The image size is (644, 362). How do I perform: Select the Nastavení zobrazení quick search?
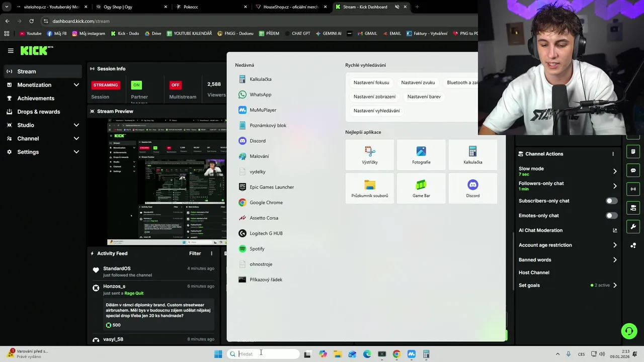point(374,97)
